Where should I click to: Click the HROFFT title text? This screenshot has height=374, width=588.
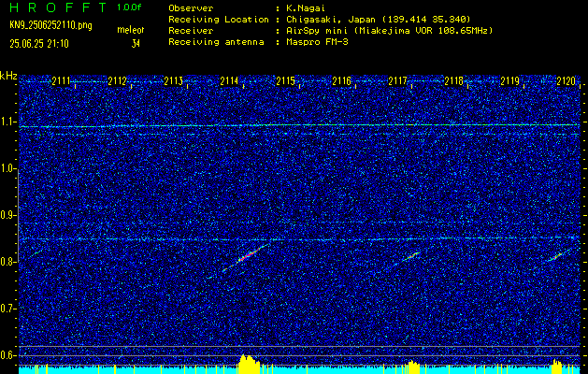click(58, 7)
